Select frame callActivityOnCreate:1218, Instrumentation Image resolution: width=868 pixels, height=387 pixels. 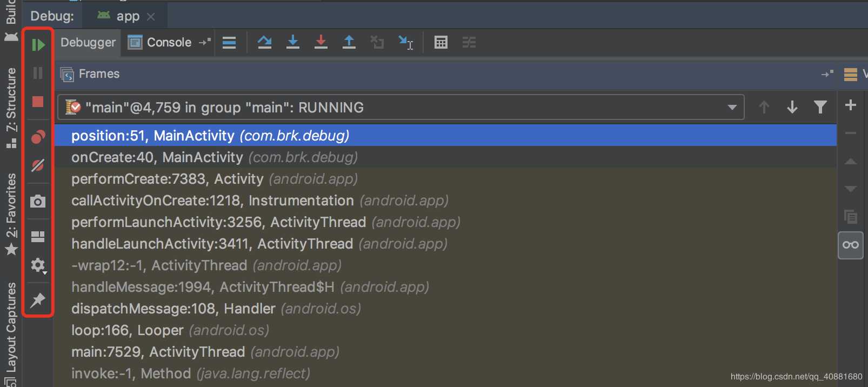point(445,200)
